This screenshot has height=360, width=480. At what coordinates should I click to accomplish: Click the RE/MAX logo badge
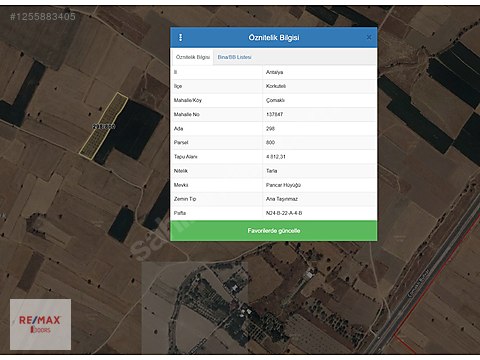40,324
